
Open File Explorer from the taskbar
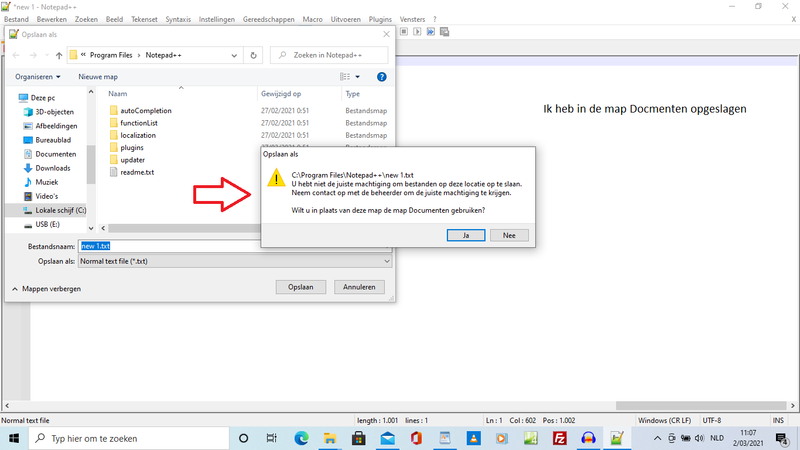(330, 438)
